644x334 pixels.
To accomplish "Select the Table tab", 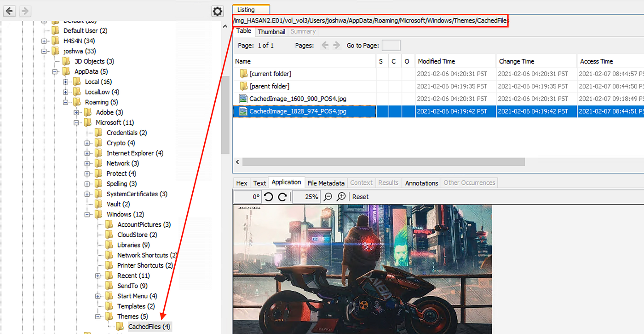I will tap(244, 31).
